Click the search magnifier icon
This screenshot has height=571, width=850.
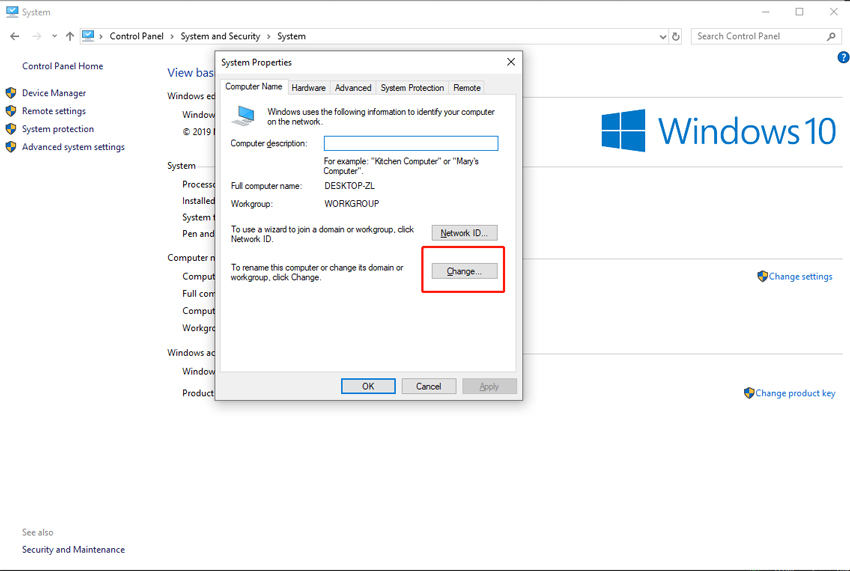tap(831, 36)
